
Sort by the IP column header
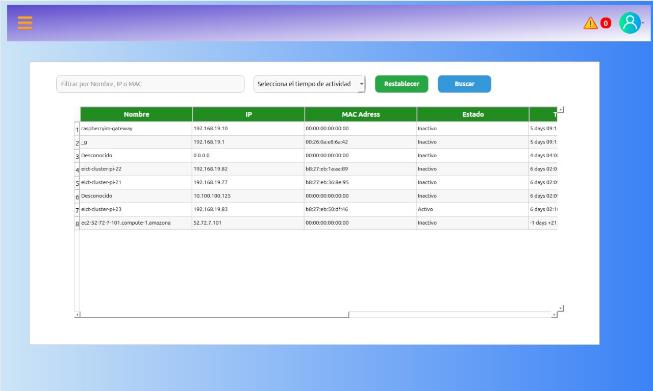tap(248, 114)
